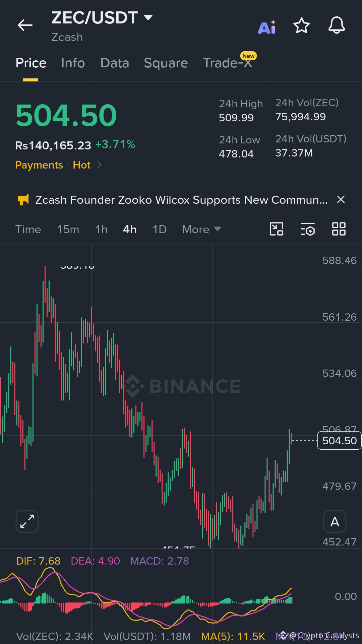Open the More intervals dropdown

[x=201, y=230]
